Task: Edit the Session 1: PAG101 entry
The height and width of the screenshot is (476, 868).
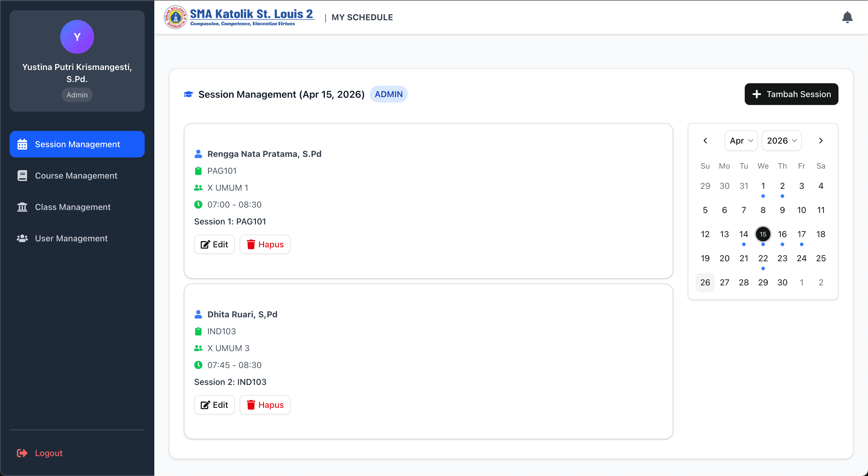Action: pyautogui.click(x=214, y=244)
